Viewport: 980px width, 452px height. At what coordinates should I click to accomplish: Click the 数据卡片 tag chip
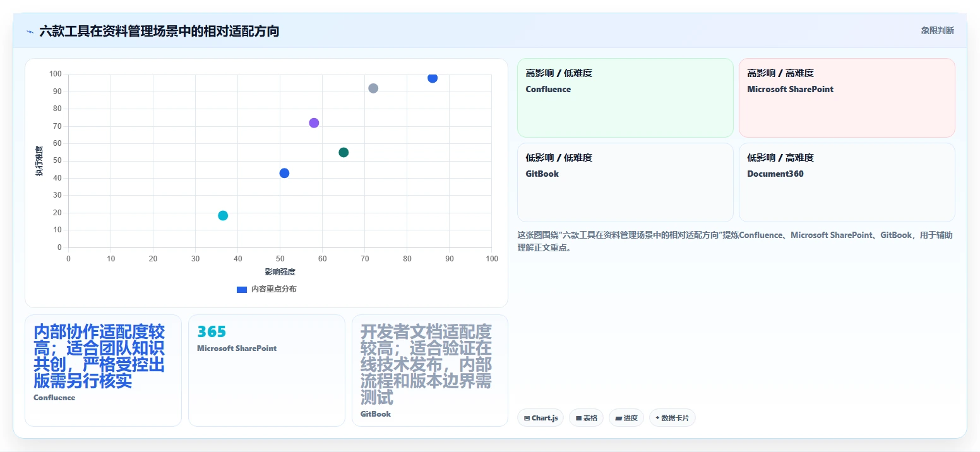click(672, 418)
